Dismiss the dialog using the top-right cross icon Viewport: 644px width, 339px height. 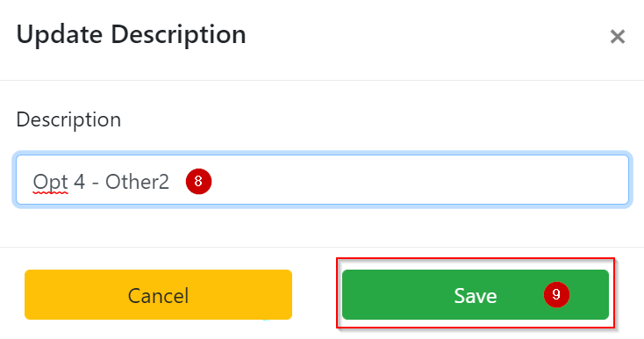click(618, 37)
